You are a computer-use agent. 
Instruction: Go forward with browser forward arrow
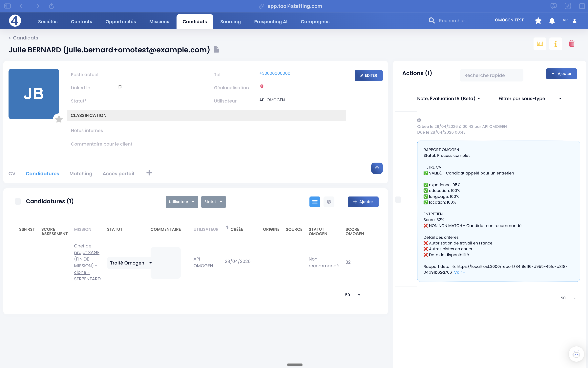click(x=37, y=6)
